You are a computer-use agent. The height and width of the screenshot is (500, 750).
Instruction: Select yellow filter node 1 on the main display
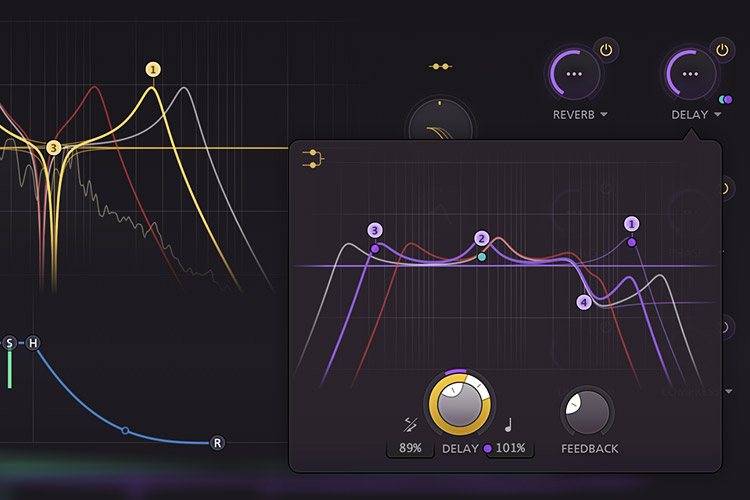coord(153,69)
